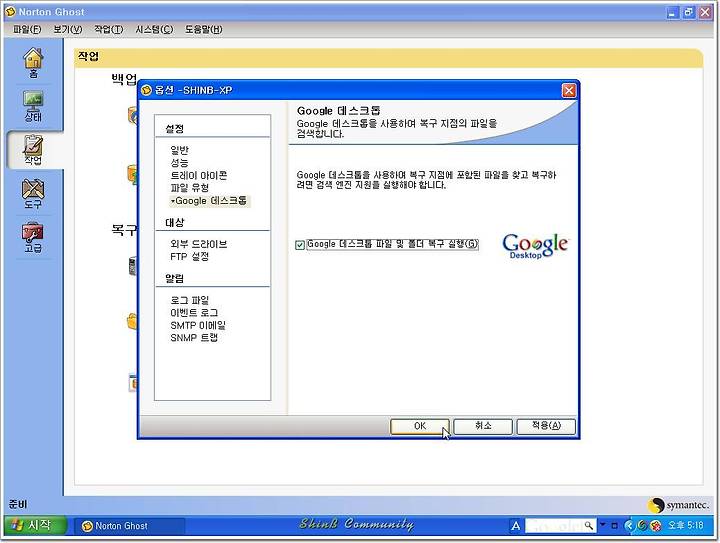Select 이벤트 로그 under 알림
720x543 pixels.
tap(194, 313)
